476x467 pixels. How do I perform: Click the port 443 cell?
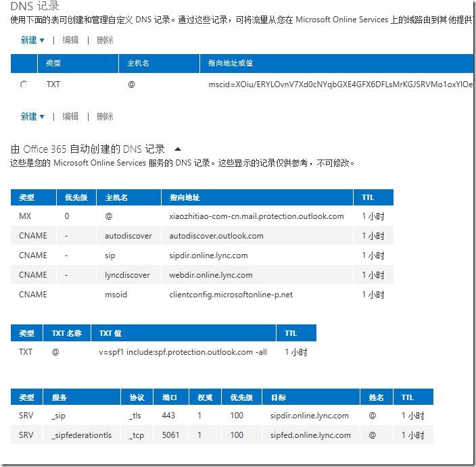[168, 416]
